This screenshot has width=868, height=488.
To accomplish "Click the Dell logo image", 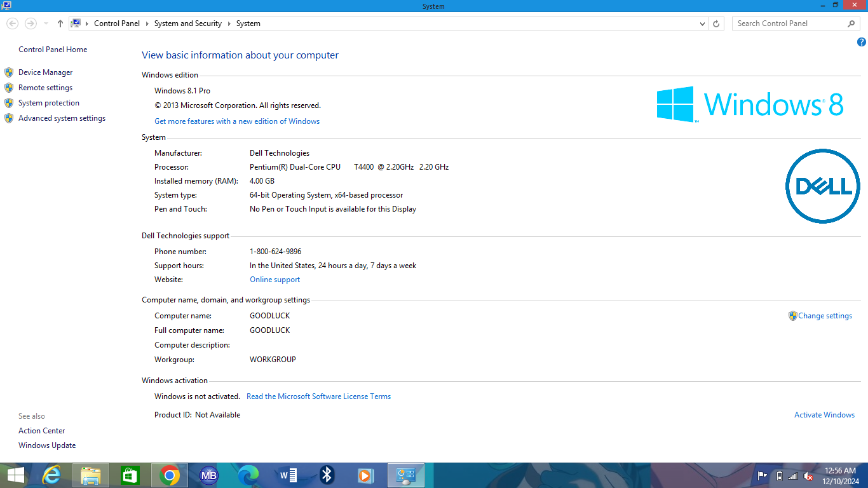I will [x=823, y=186].
